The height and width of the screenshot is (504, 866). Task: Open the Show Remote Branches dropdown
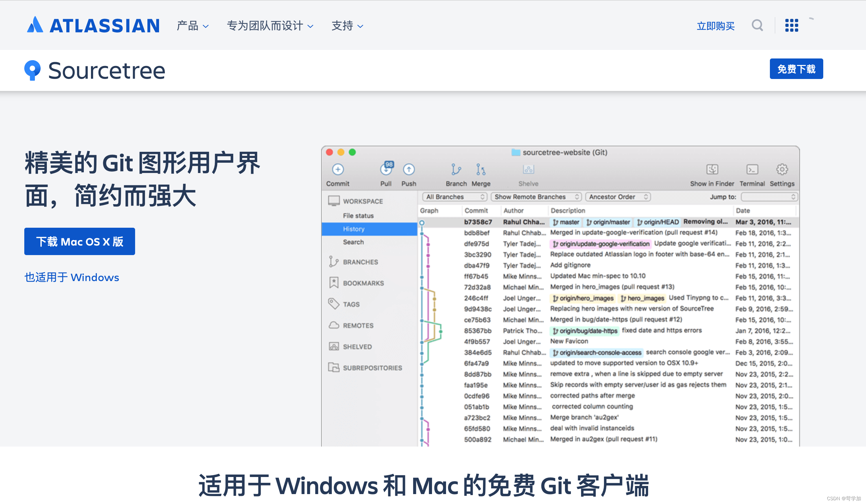tap(536, 197)
